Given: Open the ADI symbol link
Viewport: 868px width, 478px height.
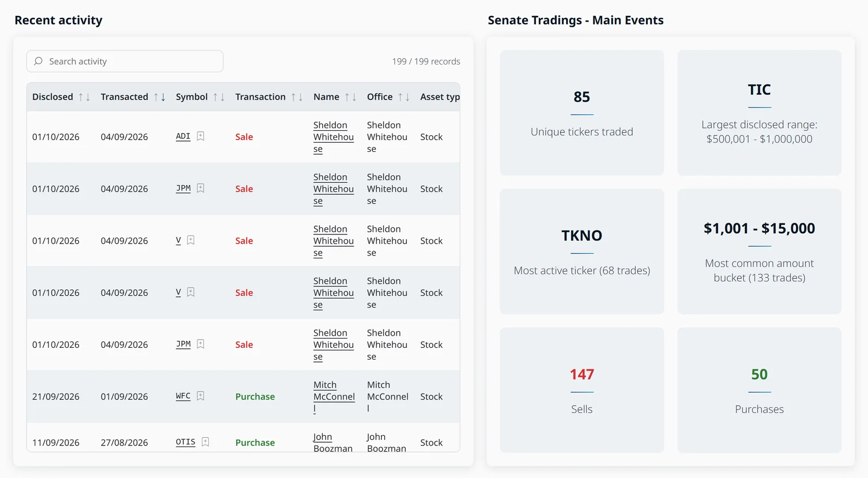Looking at the screenshot, I should click(x=183, y=136).
